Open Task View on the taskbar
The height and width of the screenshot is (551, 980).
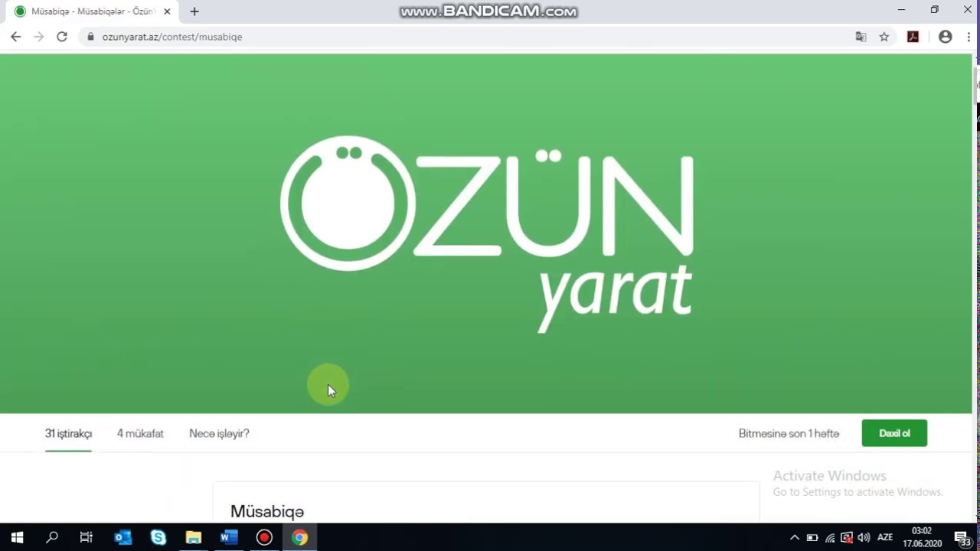[x=87, y=537]
